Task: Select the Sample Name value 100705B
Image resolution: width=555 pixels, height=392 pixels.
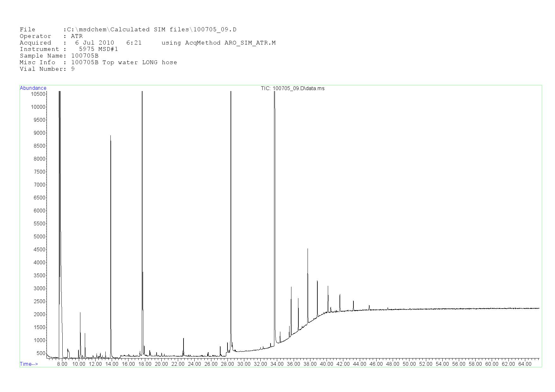Action: click(85, 56)
